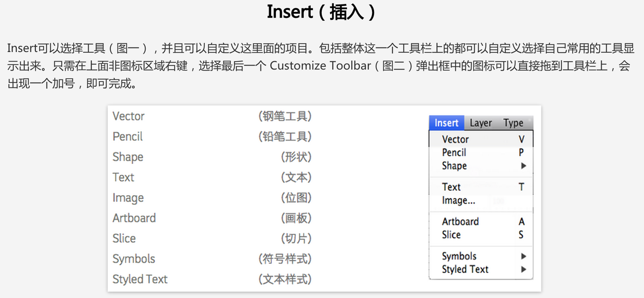Choose the Image... menu entry
Image resolution: width=644 pixels, height=298 pixels.
pos(459,201)
